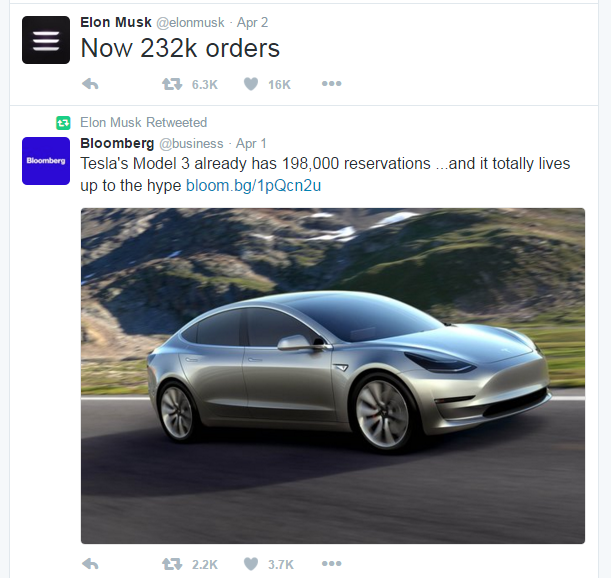Reply to Elon Musk's 232k orders tweet

[x=90, y=84]
